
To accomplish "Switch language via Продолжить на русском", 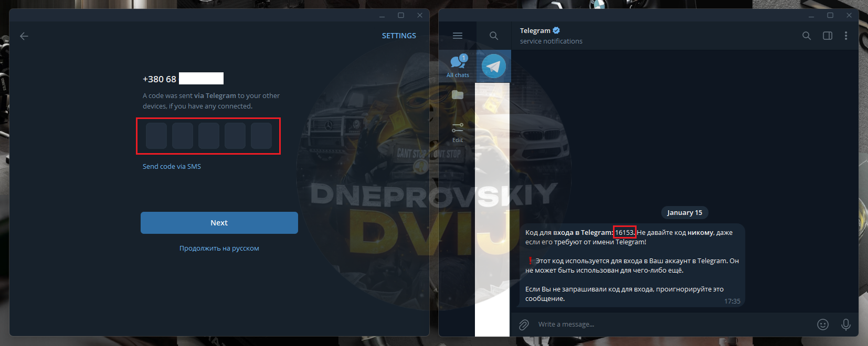I will tap(219, 248).
